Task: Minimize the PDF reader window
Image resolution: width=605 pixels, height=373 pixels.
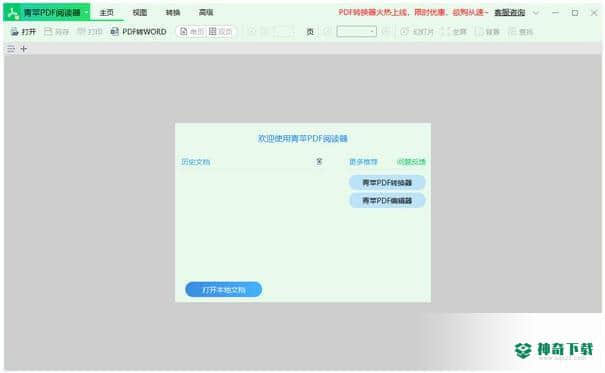Action: tap(555, 13)
